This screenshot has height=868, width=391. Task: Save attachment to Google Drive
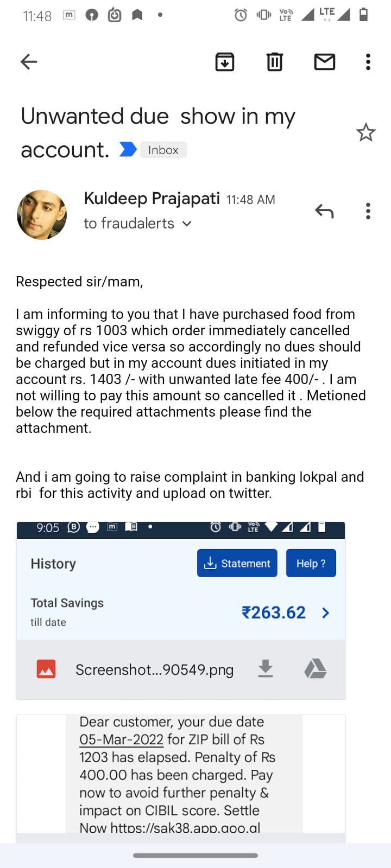click(315, 669)
